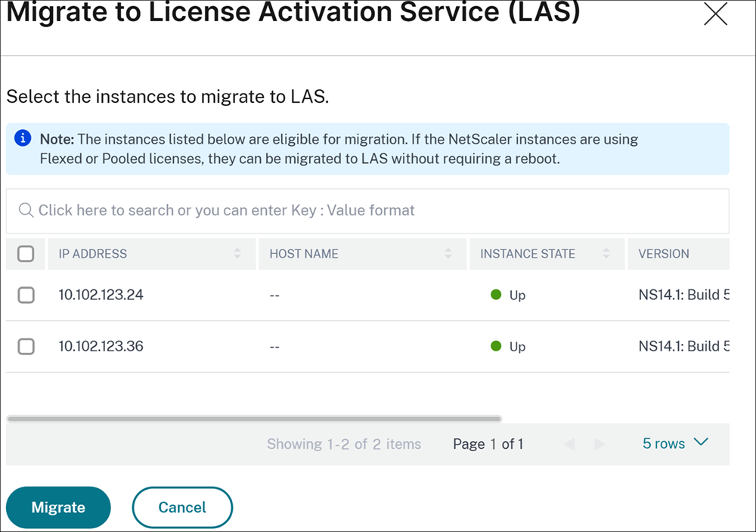Screen dimensions: 756x532
Task: Close the Migrate to LAS dialog
Action: coord(715,14)
